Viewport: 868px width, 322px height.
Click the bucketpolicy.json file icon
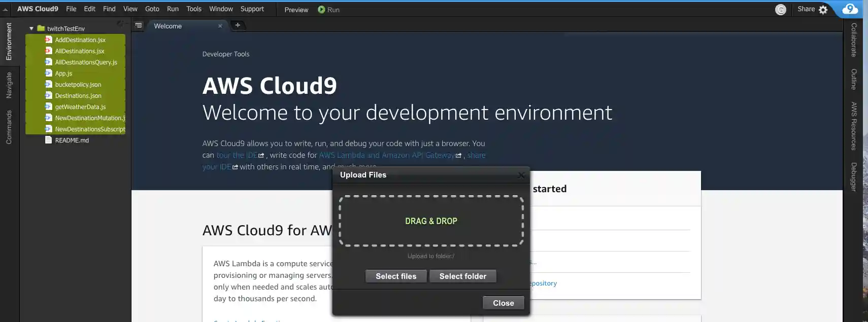(49, 84)
